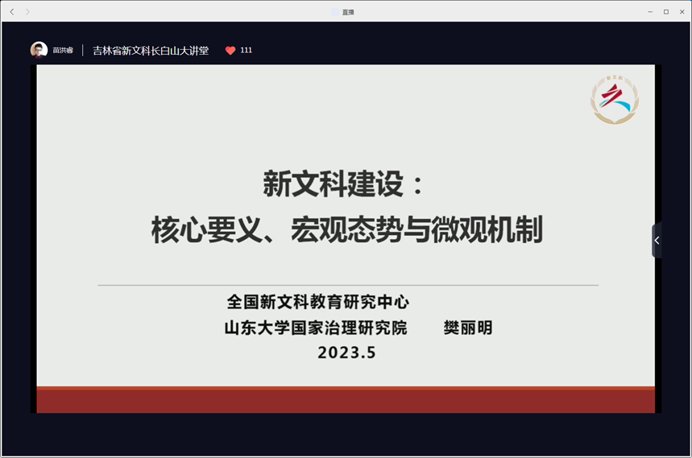Click the presenter name 樊丽明

click(468, 327)
